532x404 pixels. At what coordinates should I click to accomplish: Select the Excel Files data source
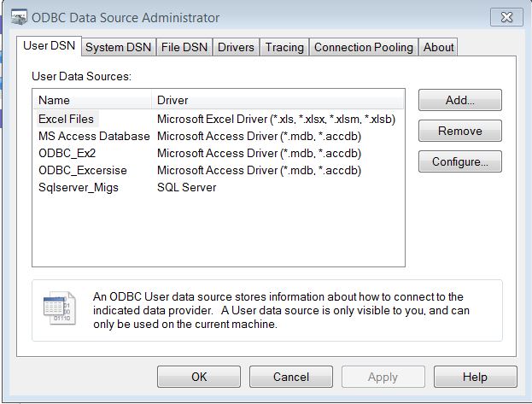(x=66, y=119)
